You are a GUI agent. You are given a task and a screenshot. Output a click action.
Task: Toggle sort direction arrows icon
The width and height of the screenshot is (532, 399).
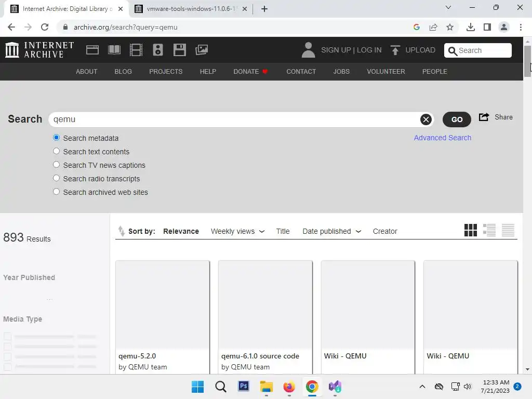(121, 231)
